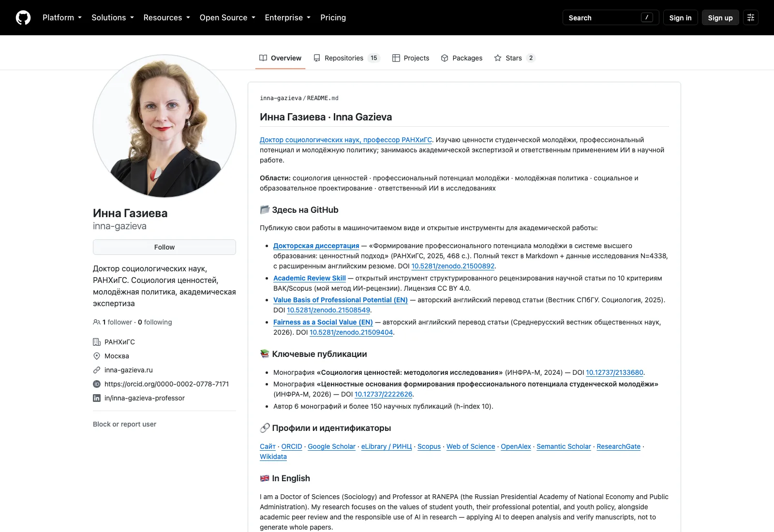Open the Semantic Scholar link

[x=564, y=446]
